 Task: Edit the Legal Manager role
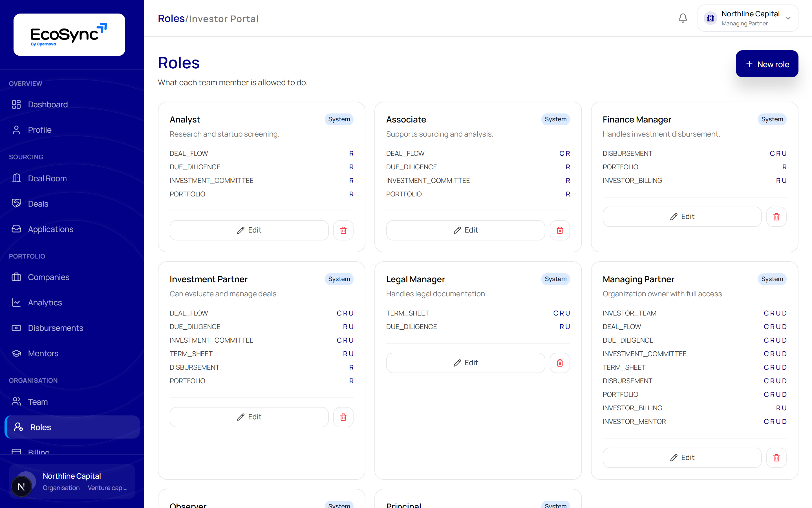(465, 363)
